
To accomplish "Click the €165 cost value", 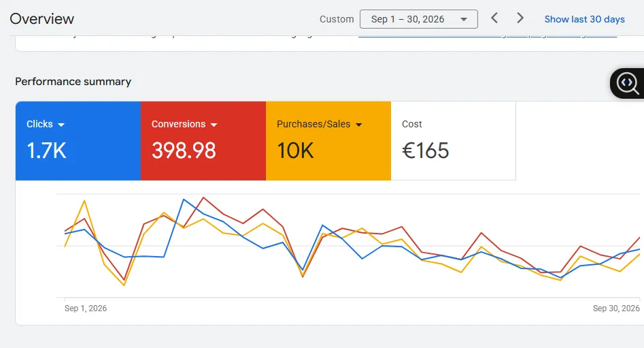I will [426, 151].
